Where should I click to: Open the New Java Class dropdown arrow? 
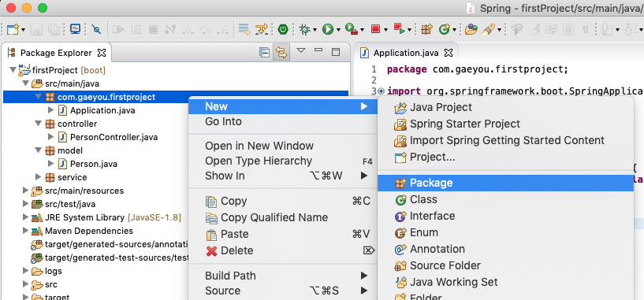coord(455,30)
